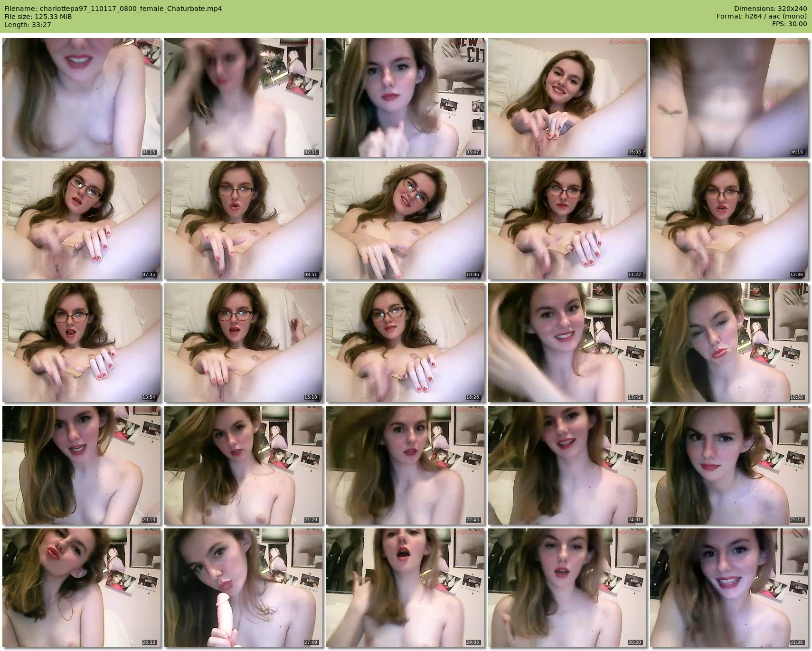Click the Dimensions 320x240 label

click(x=770, y=9)
